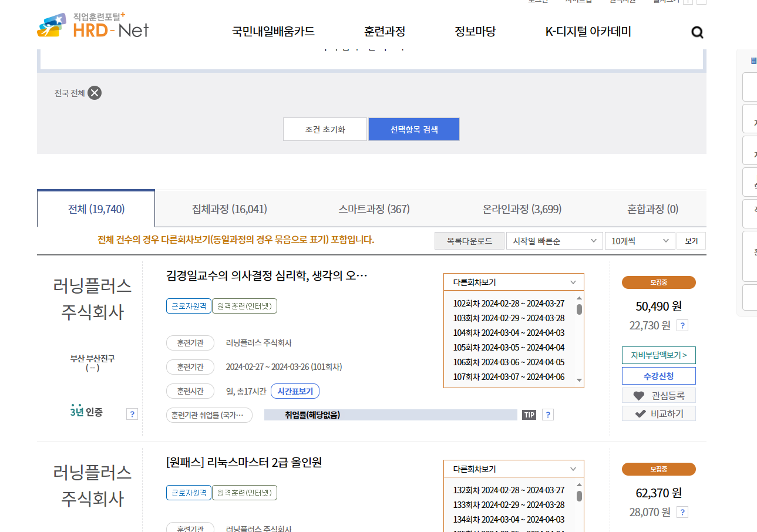Select 107회차 2024-03-07 ~ 2024-04-06
Screen dimensions: 757x532
coord(509,377)
